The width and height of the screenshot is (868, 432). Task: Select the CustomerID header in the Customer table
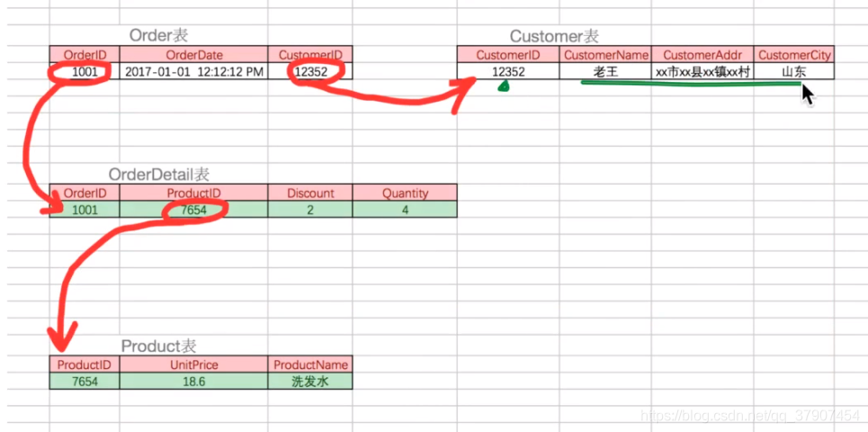[508, 55]
